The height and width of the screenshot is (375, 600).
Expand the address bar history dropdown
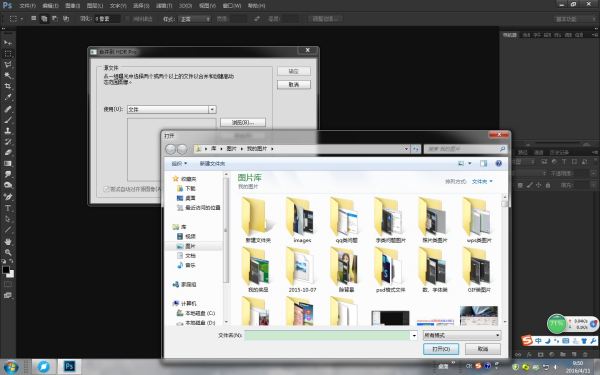pos(406,149)
